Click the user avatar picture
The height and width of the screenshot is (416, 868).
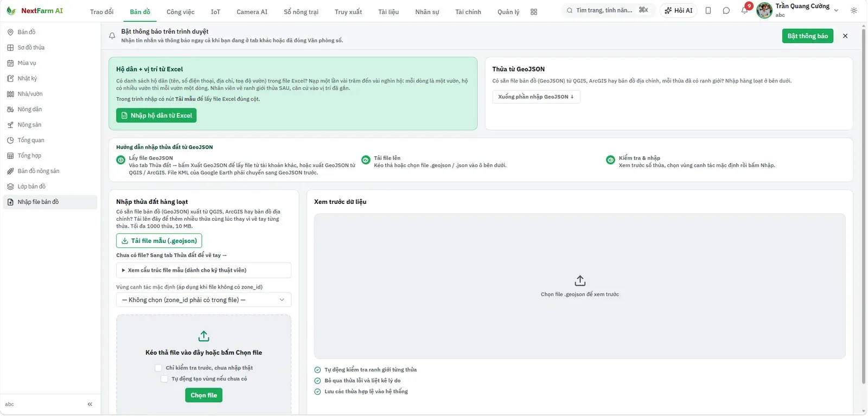click(764, 10)
